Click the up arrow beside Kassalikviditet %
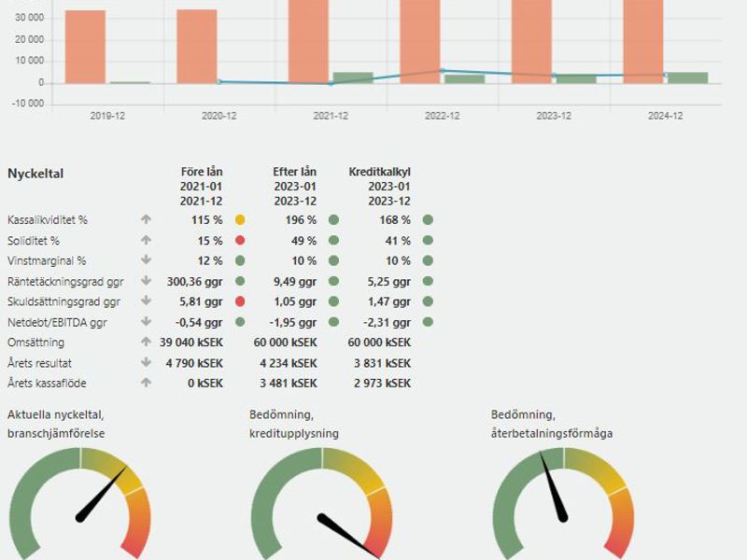The image size is (747, 560). (x=146, y=220)
